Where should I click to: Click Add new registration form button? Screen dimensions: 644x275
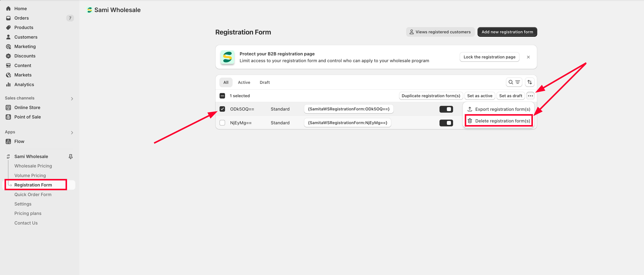click(507, 32)
